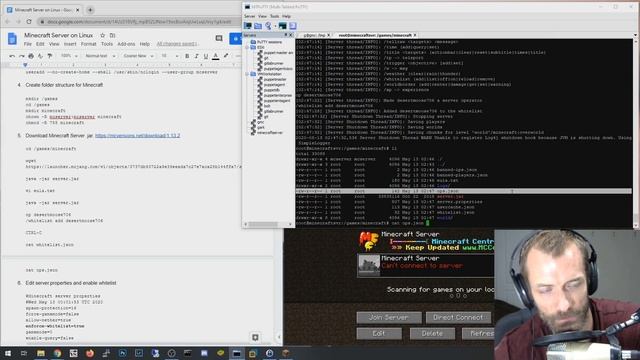The height and width of the screenshot is (360, 640).
Task: Close the Servers panel in MTPuTTY
Action: coord(291,35)
